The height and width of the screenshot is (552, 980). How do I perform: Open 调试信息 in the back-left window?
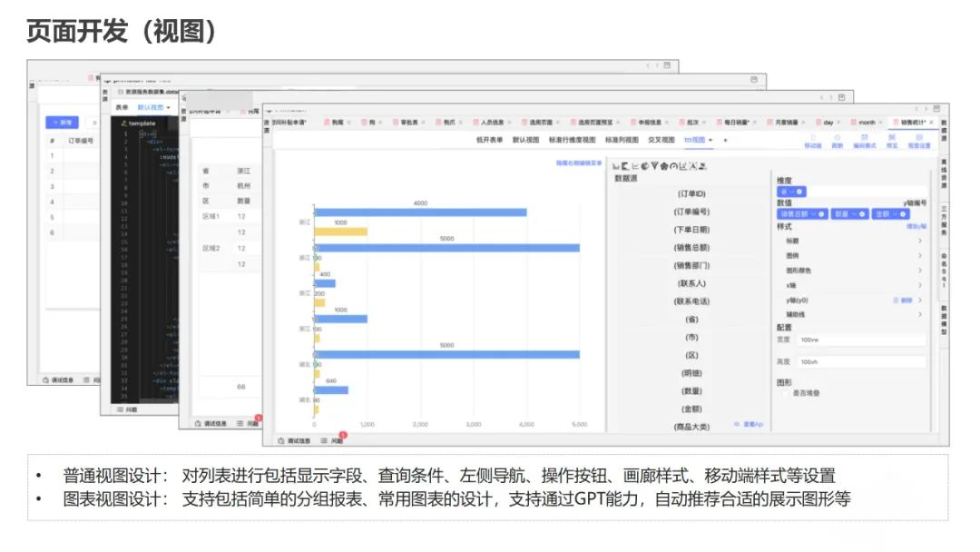click(58, 380)
